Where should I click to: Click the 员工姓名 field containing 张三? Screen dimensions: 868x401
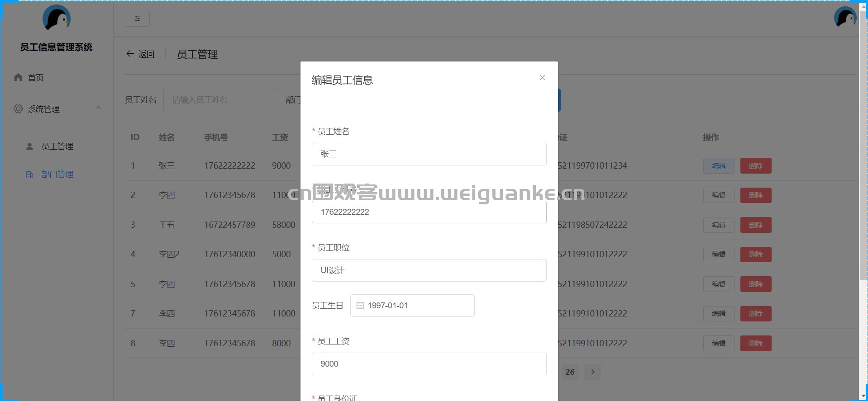[429, 154]
